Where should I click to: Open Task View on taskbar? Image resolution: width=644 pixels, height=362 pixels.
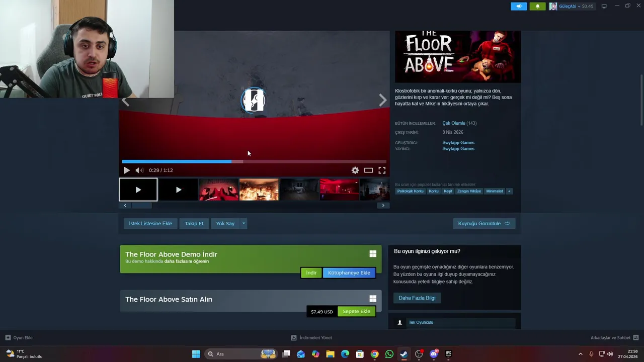(x=286, y=354)
